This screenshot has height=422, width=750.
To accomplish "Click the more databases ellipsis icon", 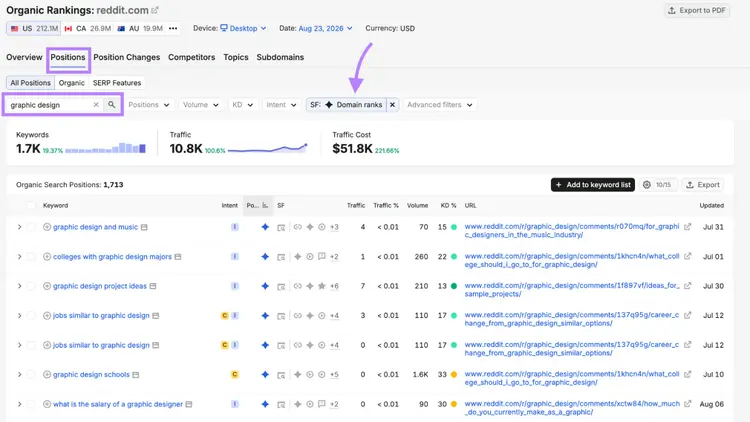I will coord(173,28).
